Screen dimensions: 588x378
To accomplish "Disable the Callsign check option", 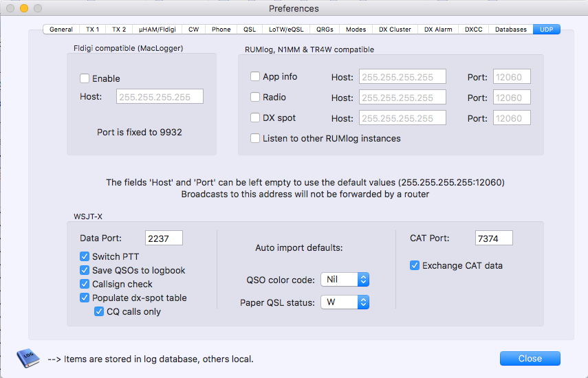I will [85, 284].
